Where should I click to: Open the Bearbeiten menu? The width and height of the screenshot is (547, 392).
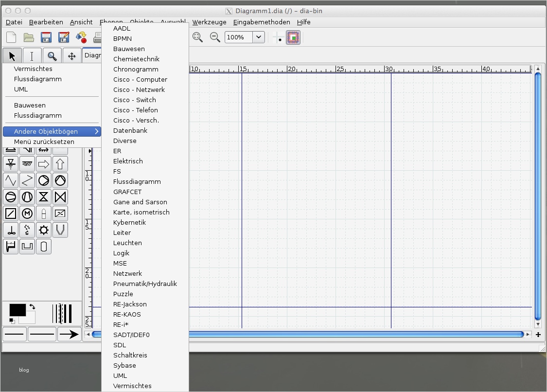pyautogui.click(x=46, y=22)
